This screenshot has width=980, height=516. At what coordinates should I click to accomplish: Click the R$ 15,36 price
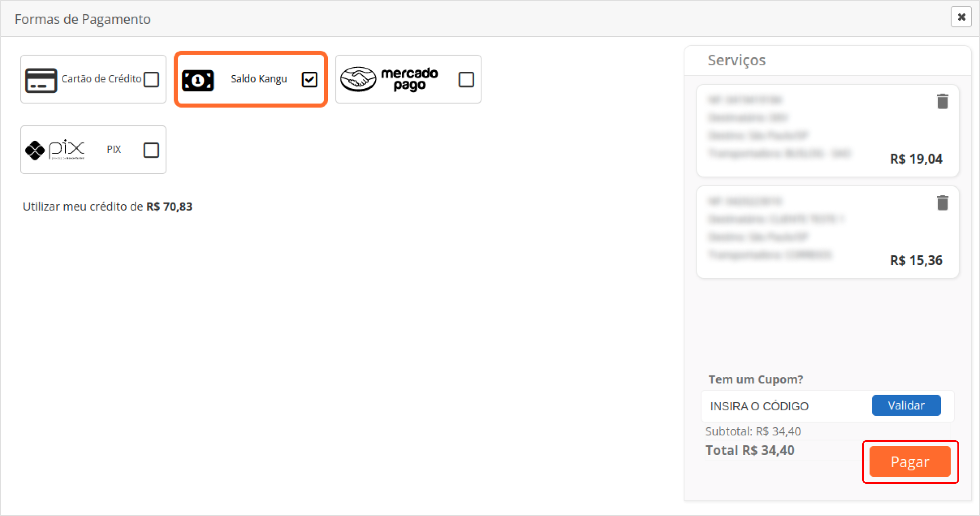pos(916,260)
